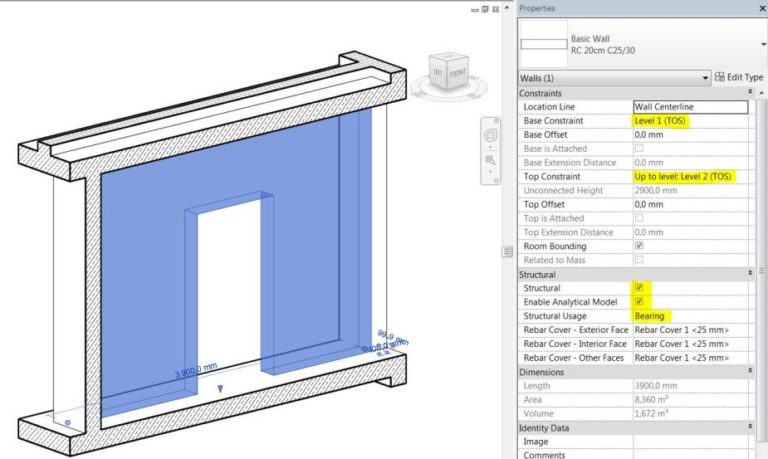Restore down the 3D view window
768x459 pixels.
485,8
